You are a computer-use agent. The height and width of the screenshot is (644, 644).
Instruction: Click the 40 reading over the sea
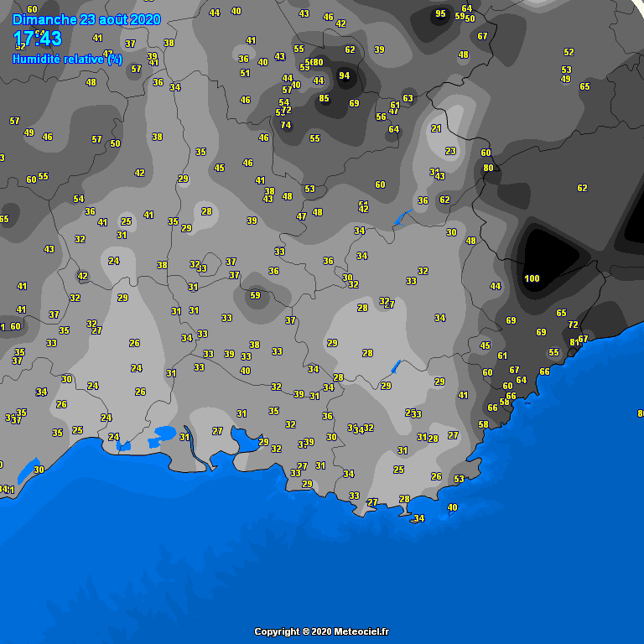coord(453,507)
